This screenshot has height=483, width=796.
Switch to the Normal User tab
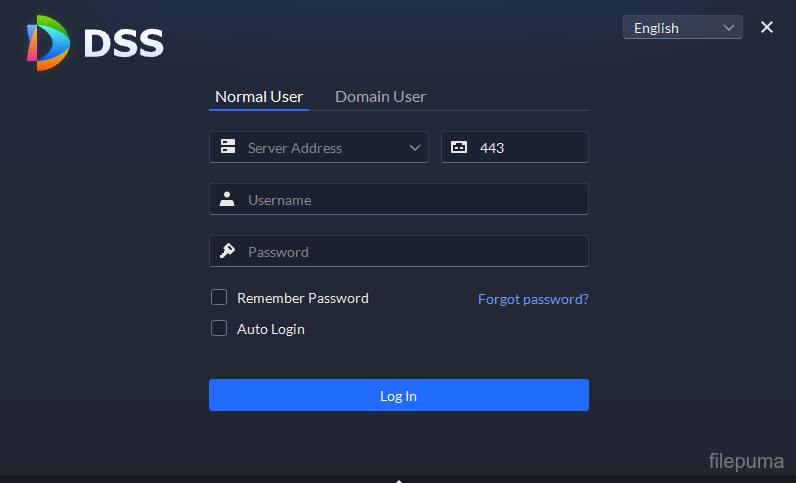259,96
